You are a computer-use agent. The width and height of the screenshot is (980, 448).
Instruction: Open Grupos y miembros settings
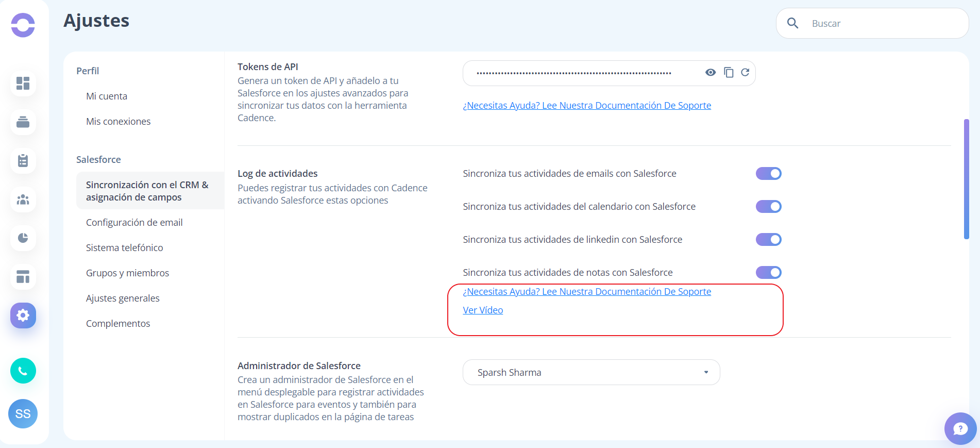(x=128, y=273)
